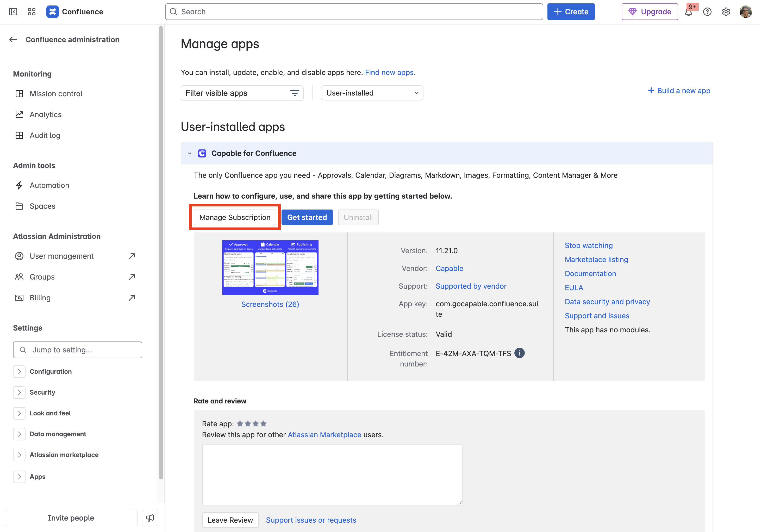Open the Marketplace listing link
Screen dimensions: 761x532
(x=596, y=260)
